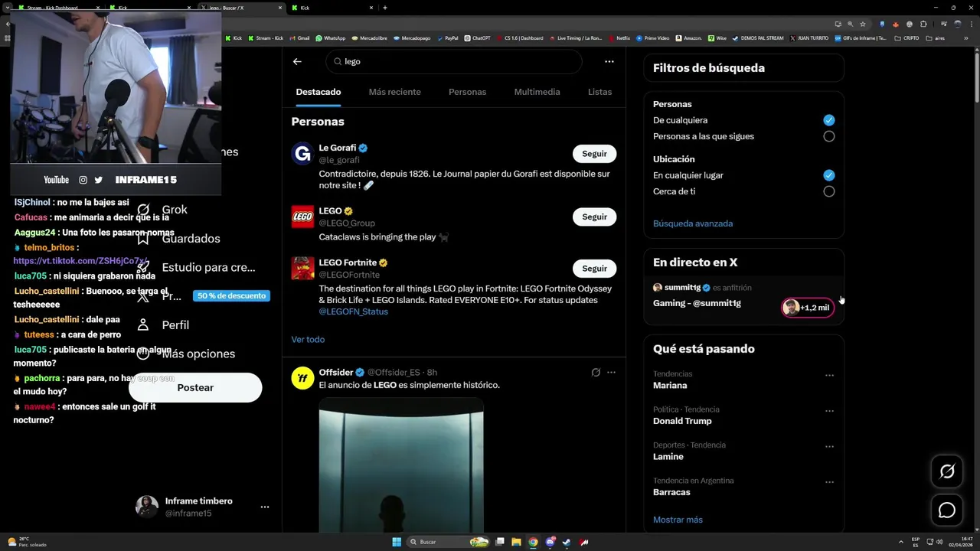
Task: Switch to Listas tab
Action: [599, 92]
